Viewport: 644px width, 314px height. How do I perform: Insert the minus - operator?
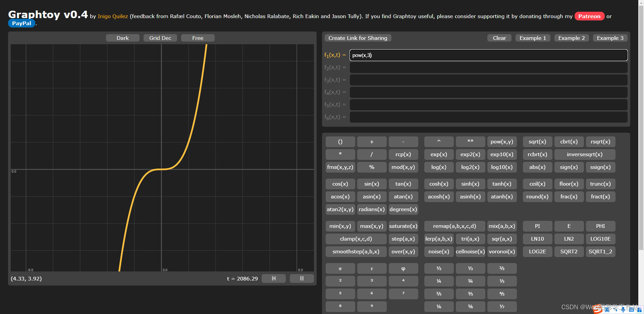click(403, 142)
